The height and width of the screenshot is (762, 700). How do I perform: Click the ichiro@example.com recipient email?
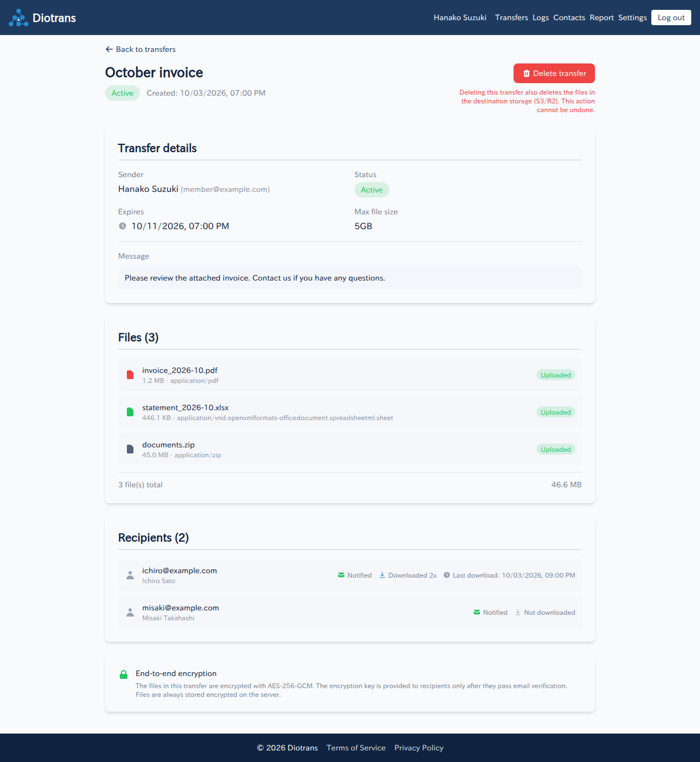179,571
